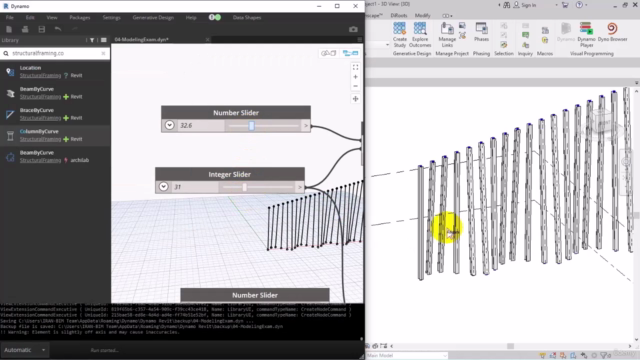Click the zoom out minus icon
640x360 pixels.
click(x=356, y=86)
